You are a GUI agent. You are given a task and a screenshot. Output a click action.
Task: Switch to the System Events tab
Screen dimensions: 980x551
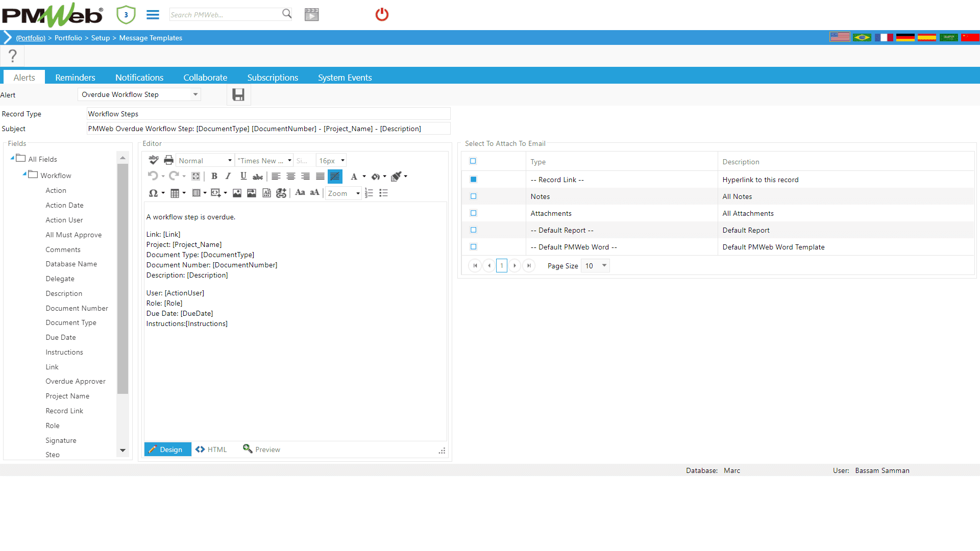coord(345,78)
